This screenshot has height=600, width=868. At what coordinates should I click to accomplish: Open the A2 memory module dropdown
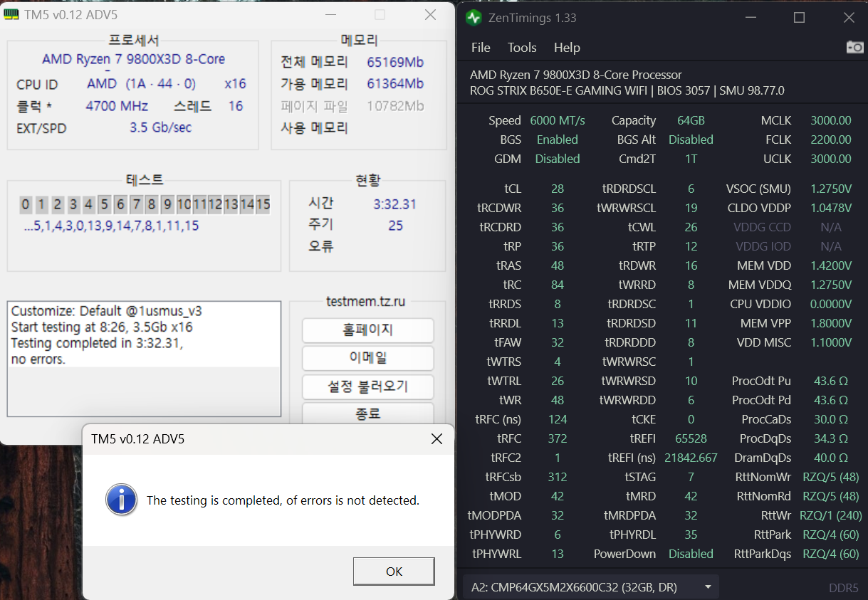tap(590, 587)
